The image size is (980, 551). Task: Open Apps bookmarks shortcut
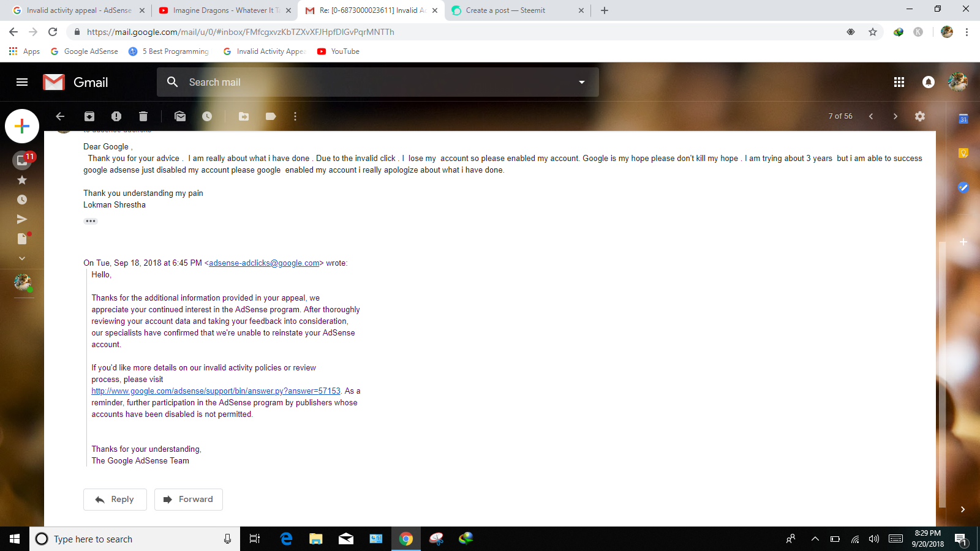tap(24, 51)
